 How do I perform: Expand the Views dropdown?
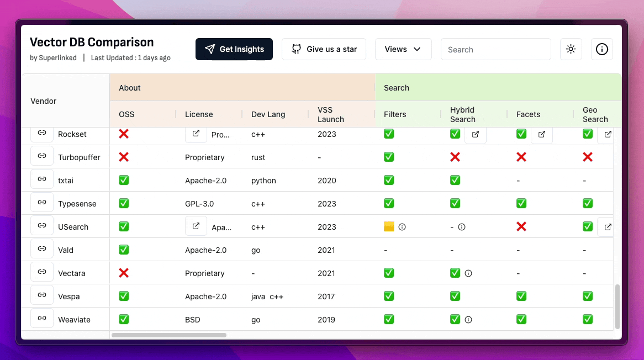click(x=403, y=49)
